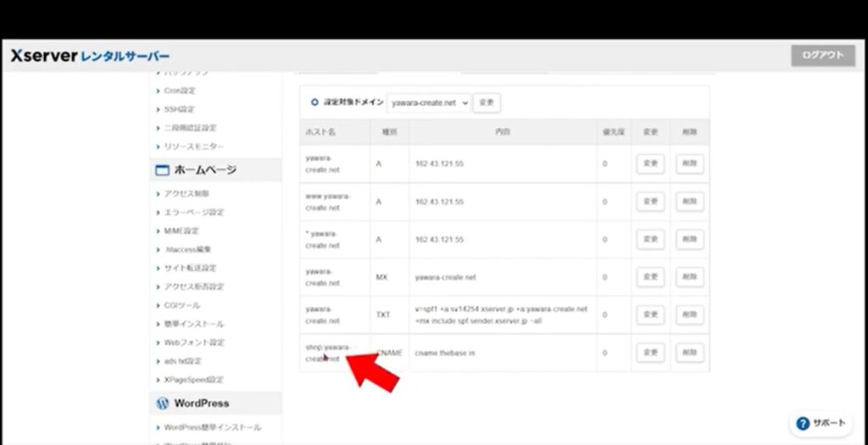Viewport: 868px width, 445px height.
Task: Open サイト転送設定 in the sidebar
Action: point(190,269)
